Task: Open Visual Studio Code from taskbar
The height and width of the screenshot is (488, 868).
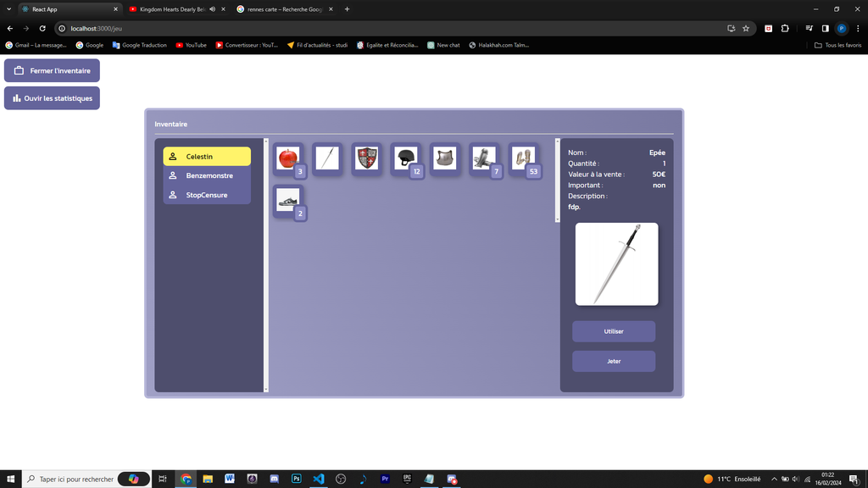Action: (319, 479)
